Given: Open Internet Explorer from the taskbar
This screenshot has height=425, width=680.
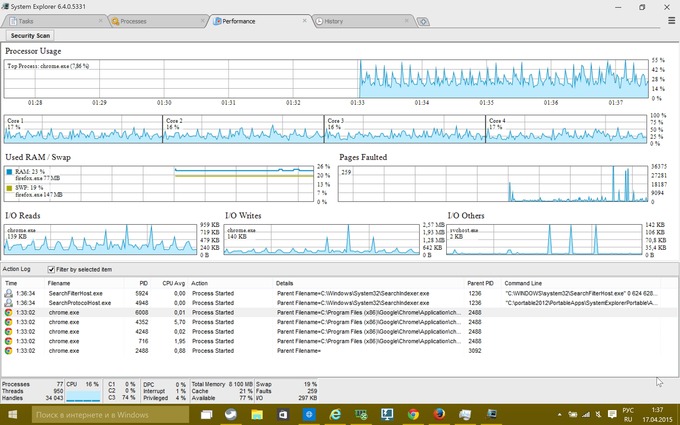Looking at the screenshot, I should 334,415.
